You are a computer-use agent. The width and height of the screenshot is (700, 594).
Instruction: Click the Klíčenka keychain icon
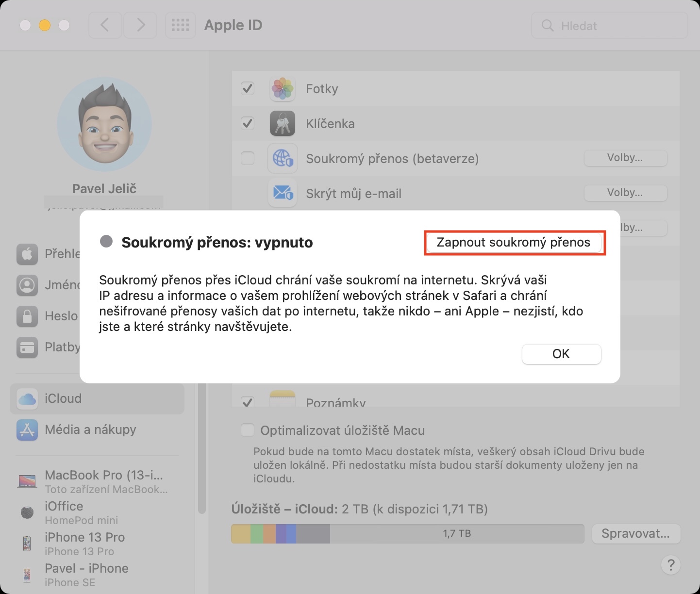pos(283,124)
